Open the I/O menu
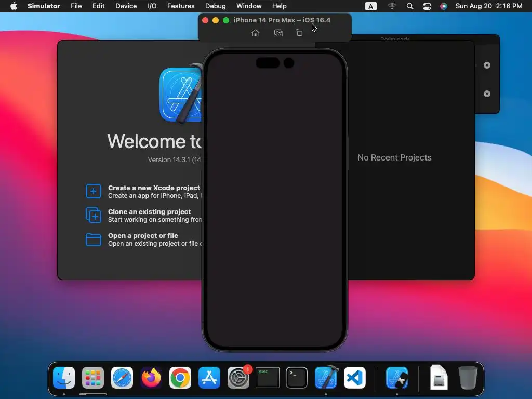The image size is (532, 399). (x=152, y=6)
